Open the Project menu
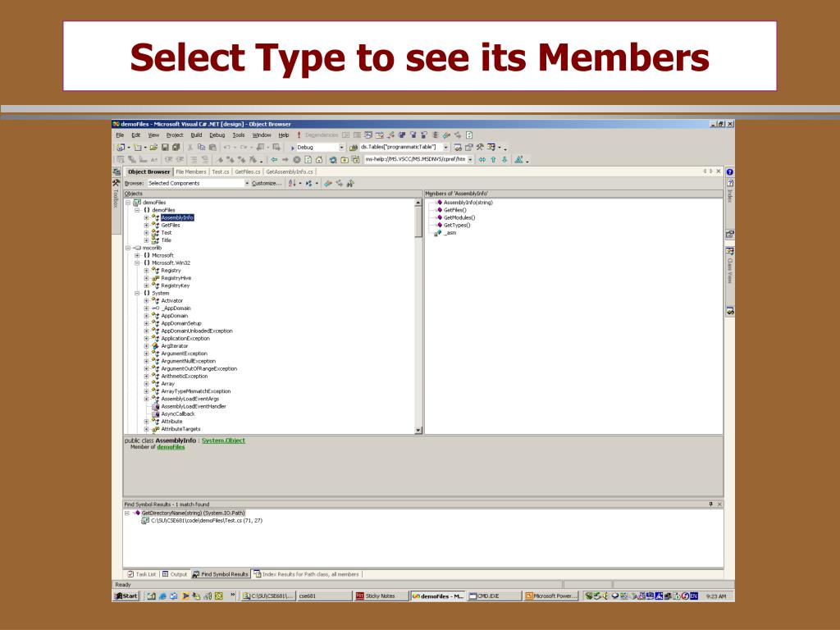 click(x=175, y=135)
